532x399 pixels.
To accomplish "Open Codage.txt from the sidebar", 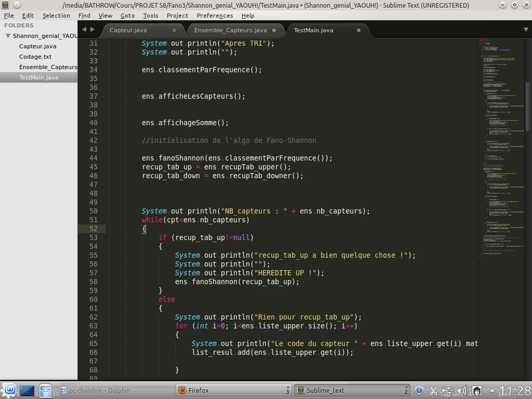I will coord(35,57).
